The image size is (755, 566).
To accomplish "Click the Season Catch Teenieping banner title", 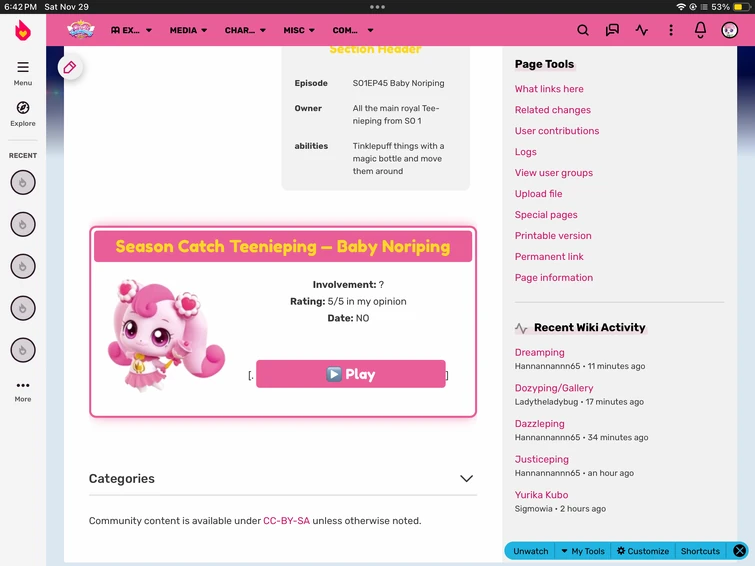I will click(283, 247).
